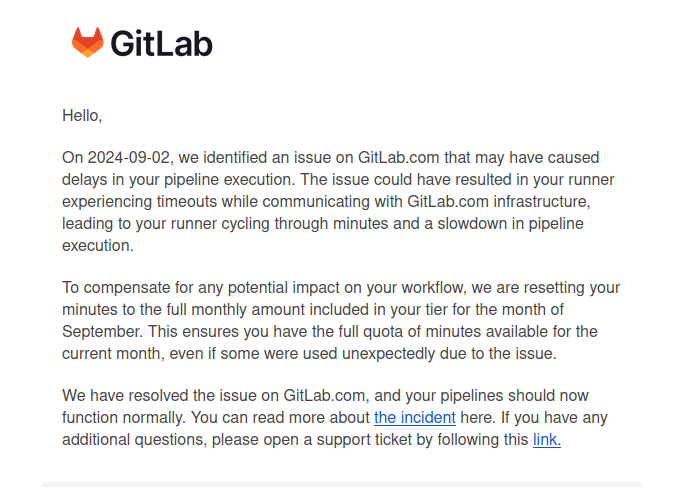Follow the support ticket link
The image size is (689, 487).
click(x=547, y=440)
